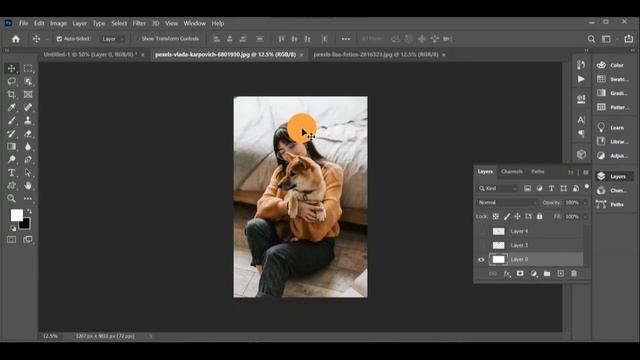Toggle the Auto-Select checkbox
The width and height of the screenshot is (640, 360).
pos(59,39)
